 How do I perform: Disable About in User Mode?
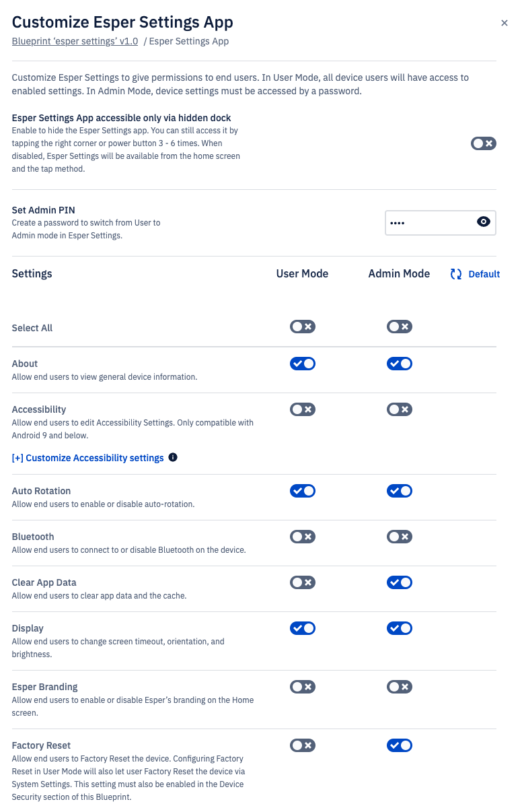click(303, 364)
